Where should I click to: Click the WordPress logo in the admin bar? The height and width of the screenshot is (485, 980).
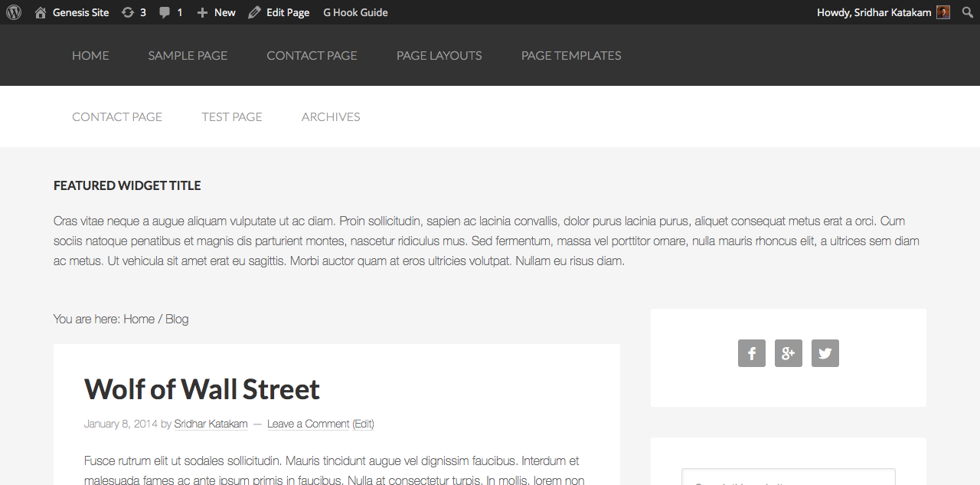tap(12, 11)
